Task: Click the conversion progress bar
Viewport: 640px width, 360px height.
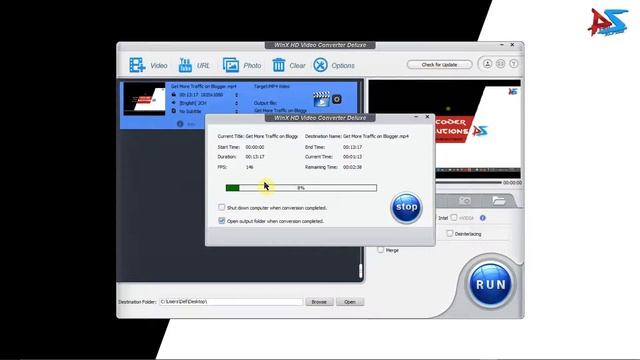Action: click(301, 188)
